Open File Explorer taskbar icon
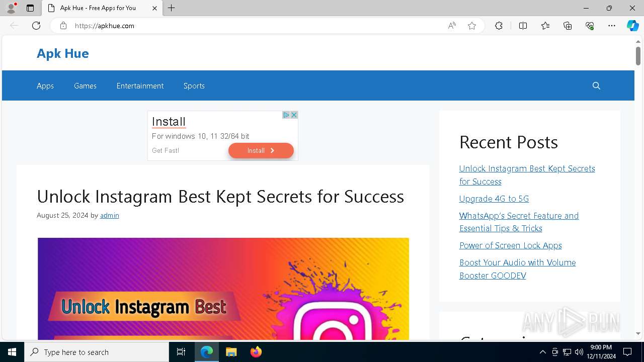The image size is (644, 362). [x=231, y=352]
